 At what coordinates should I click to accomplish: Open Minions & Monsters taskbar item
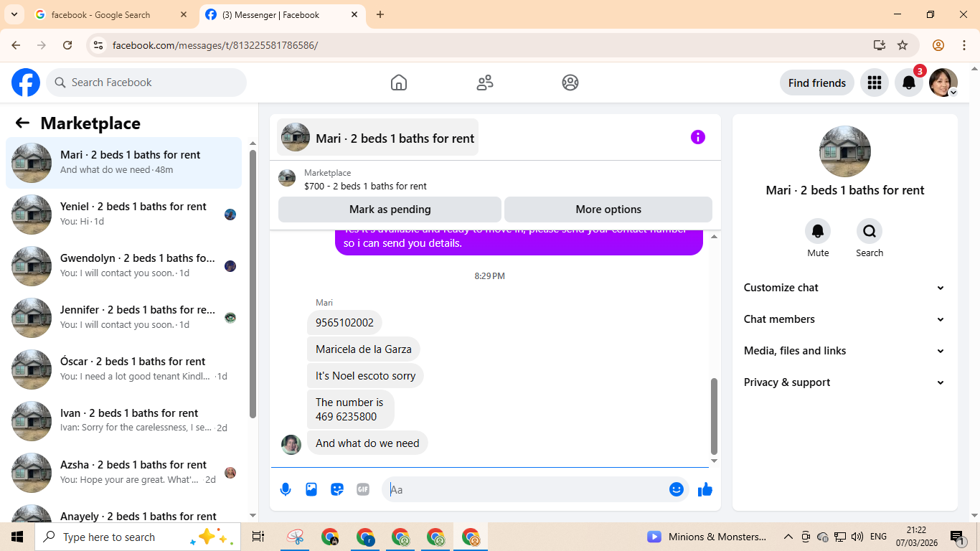(x=706, y=537)
